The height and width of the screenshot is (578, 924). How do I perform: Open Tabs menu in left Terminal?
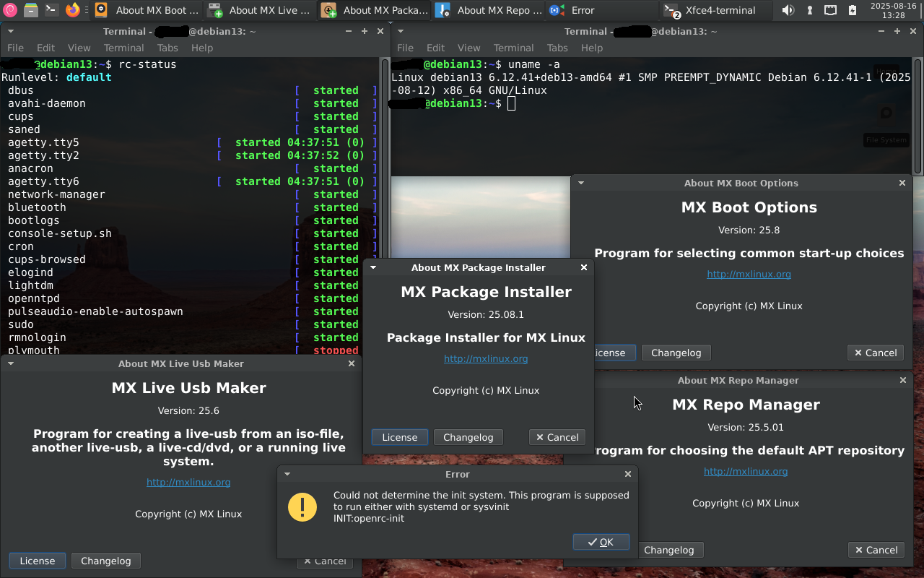click(x=167, y=48)
